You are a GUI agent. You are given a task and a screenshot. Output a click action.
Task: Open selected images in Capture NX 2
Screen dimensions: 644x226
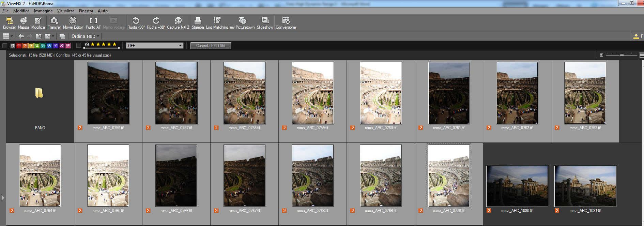[178, 23]
